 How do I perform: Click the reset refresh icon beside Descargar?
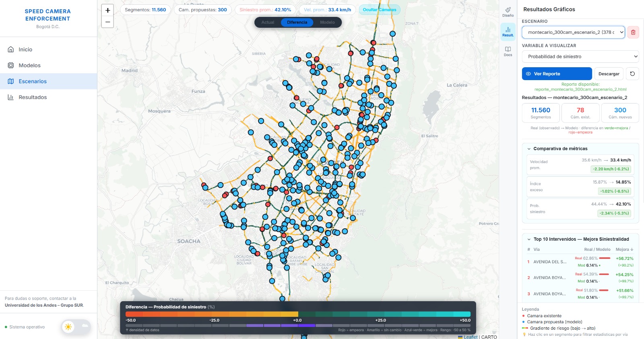632,74
